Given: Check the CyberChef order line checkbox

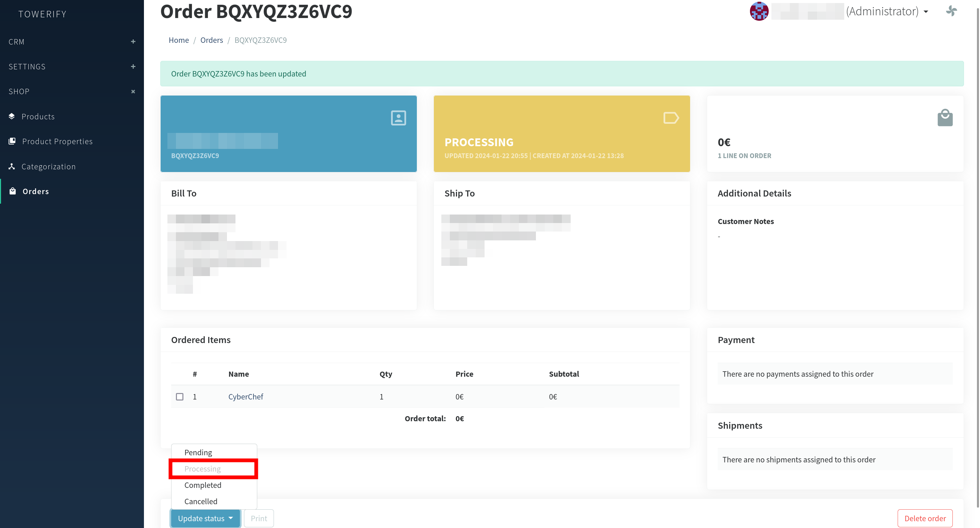Looking at the screenshot, I should click(180, 396).
